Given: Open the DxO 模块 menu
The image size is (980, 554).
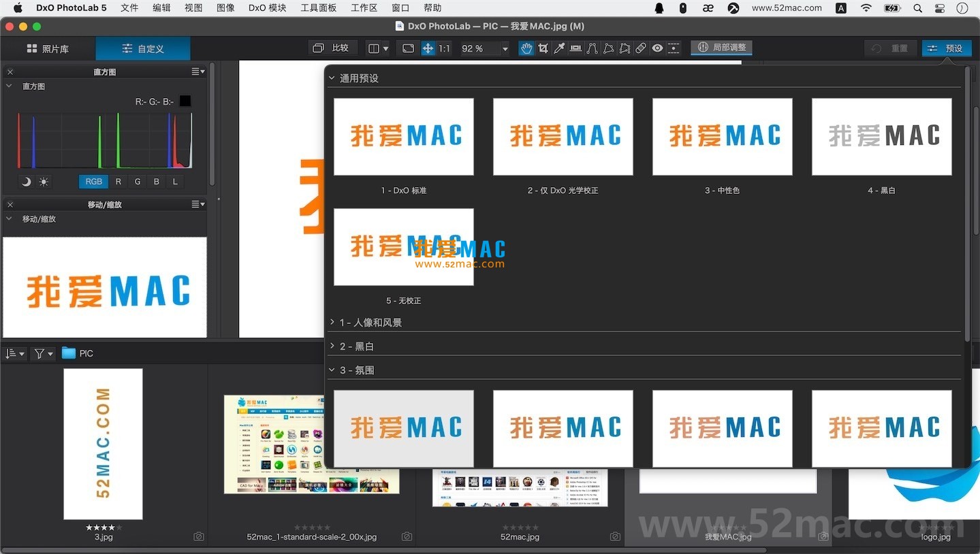Looking at the screenshot, I should tap(268, 8).
